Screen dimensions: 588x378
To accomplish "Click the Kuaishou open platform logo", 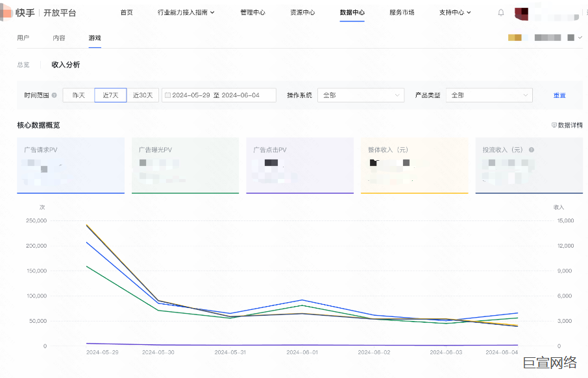I will 39,13.
